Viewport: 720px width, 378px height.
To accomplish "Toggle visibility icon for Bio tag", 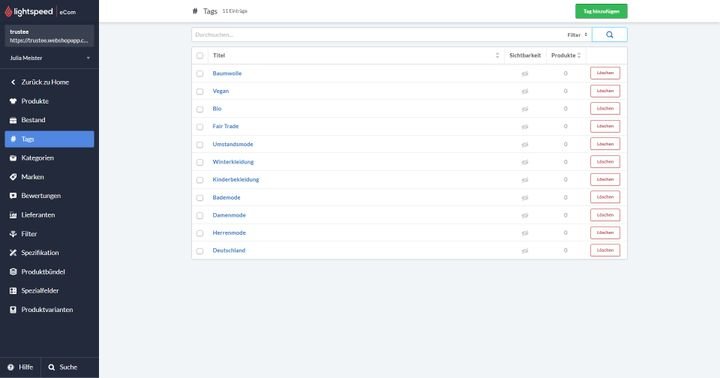I will [x=525, y=109].
